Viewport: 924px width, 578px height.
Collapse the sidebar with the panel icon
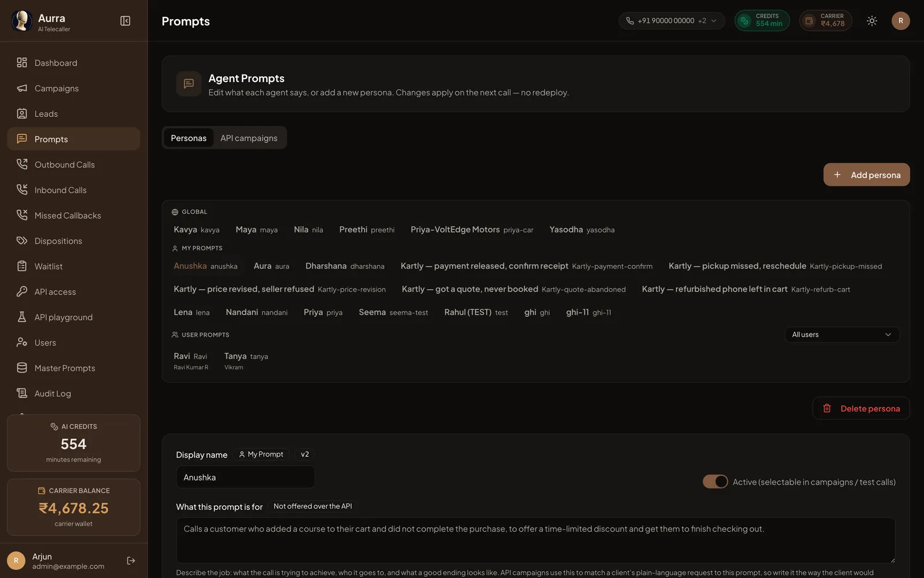click(x=125, y=21)
